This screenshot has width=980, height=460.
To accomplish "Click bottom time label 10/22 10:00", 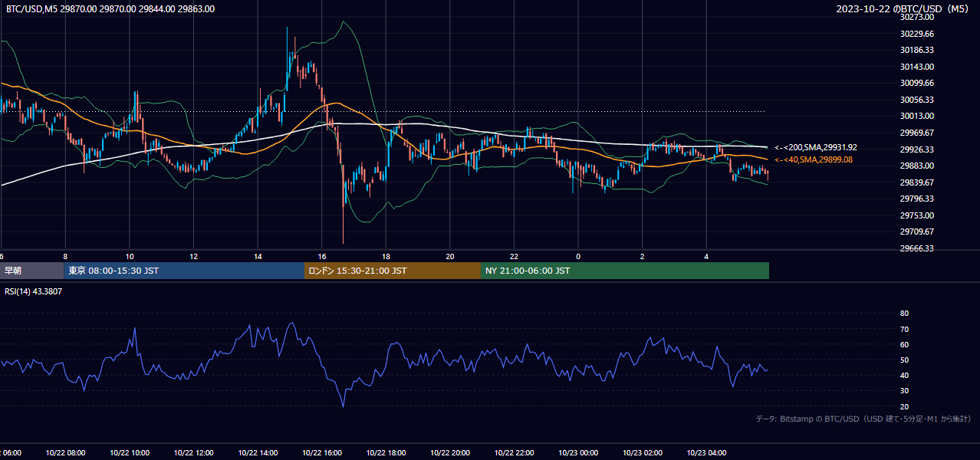I will 129,452.
